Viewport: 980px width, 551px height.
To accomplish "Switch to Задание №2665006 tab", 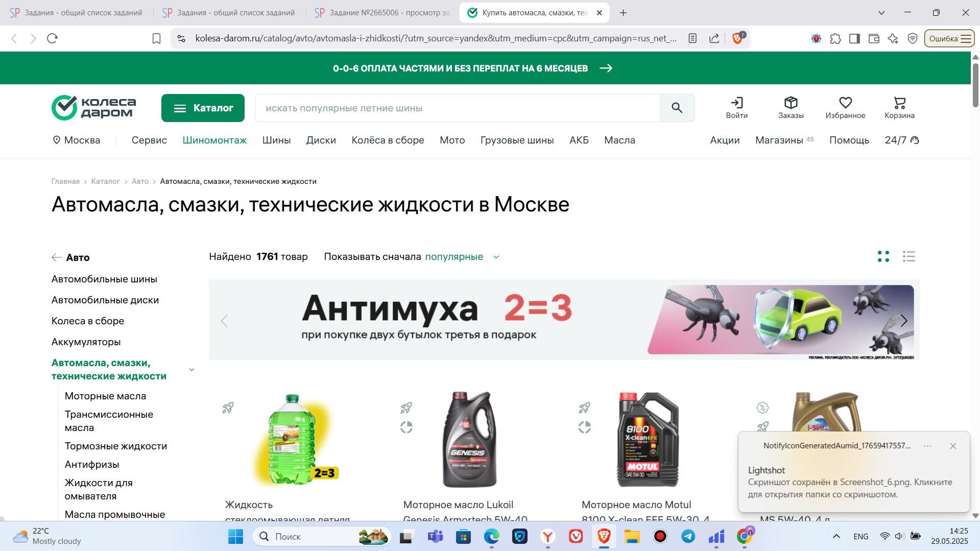I will [382, 13].
